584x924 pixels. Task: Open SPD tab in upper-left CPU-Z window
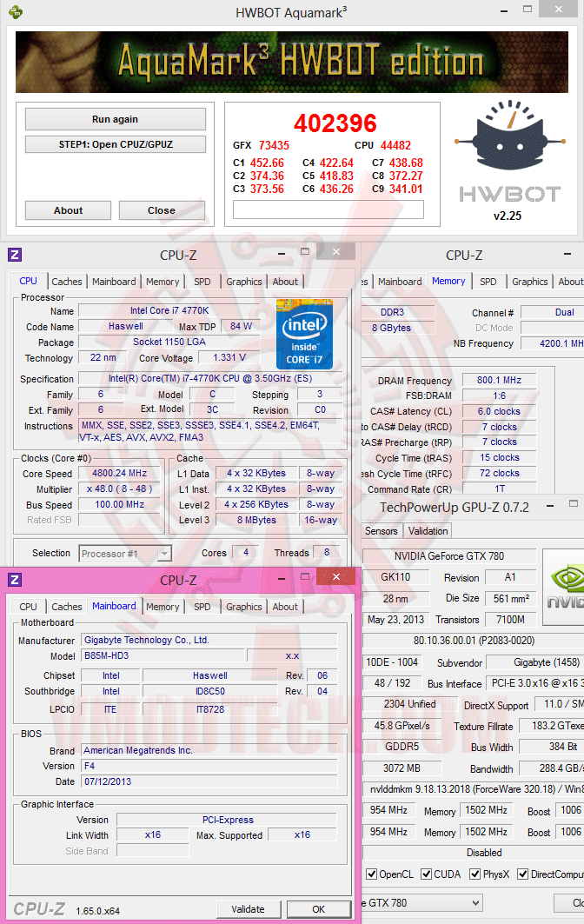202,282
